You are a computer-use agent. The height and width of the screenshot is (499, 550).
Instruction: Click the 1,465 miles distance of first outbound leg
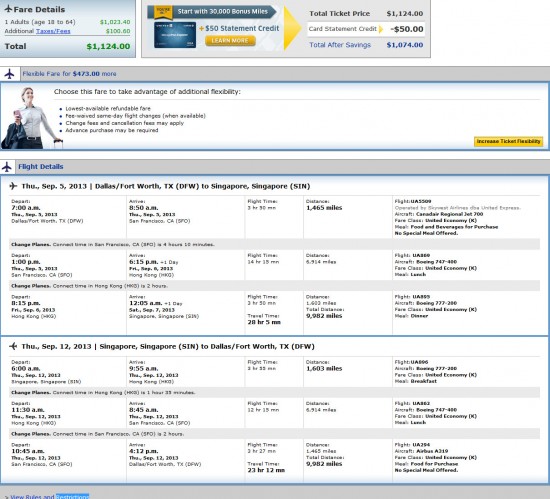click(324, 208)
